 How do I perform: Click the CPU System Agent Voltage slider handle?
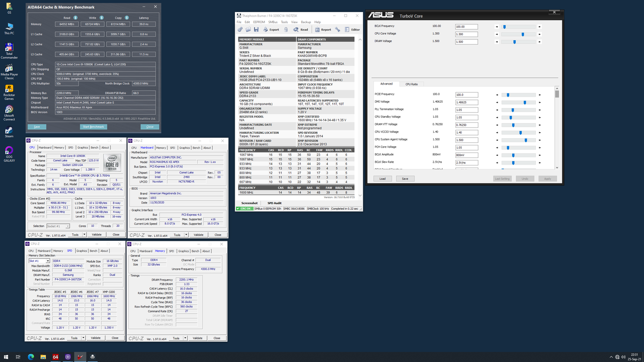click(526, 140)
